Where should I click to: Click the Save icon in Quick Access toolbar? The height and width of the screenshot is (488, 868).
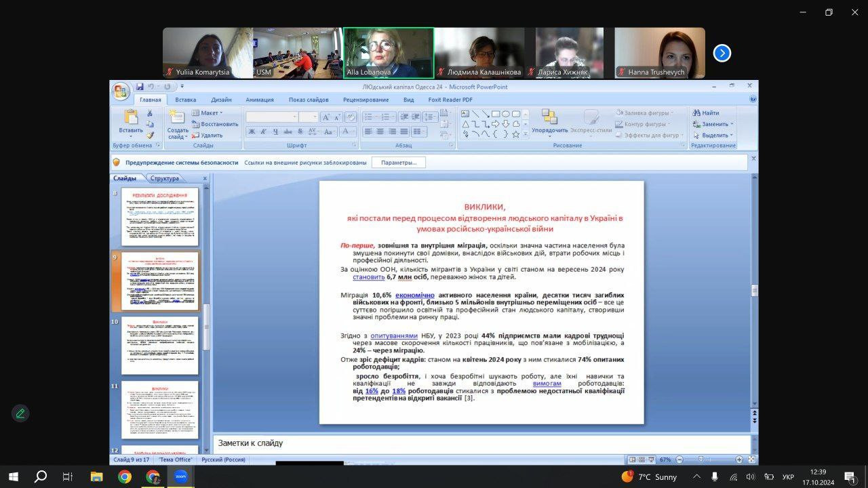[140, 87]
